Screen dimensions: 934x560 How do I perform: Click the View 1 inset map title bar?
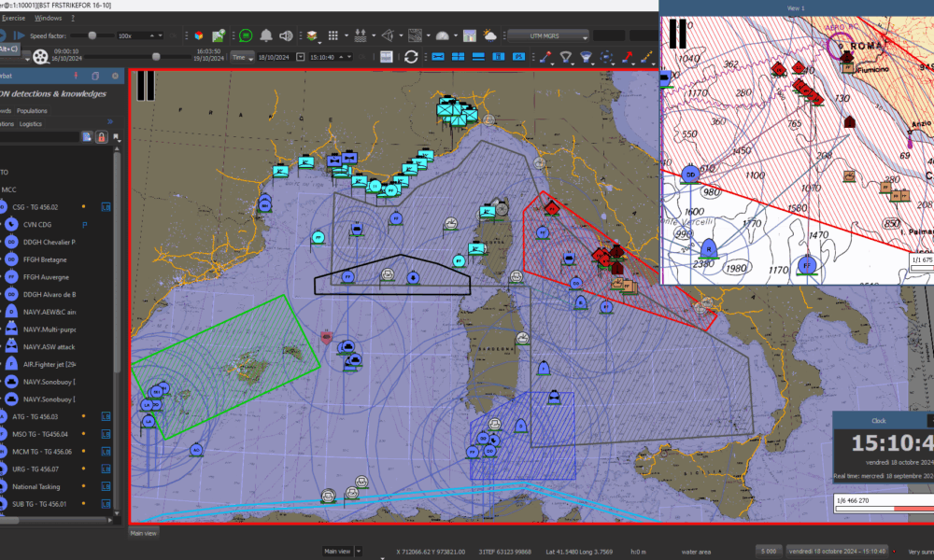tap(797, 8)
